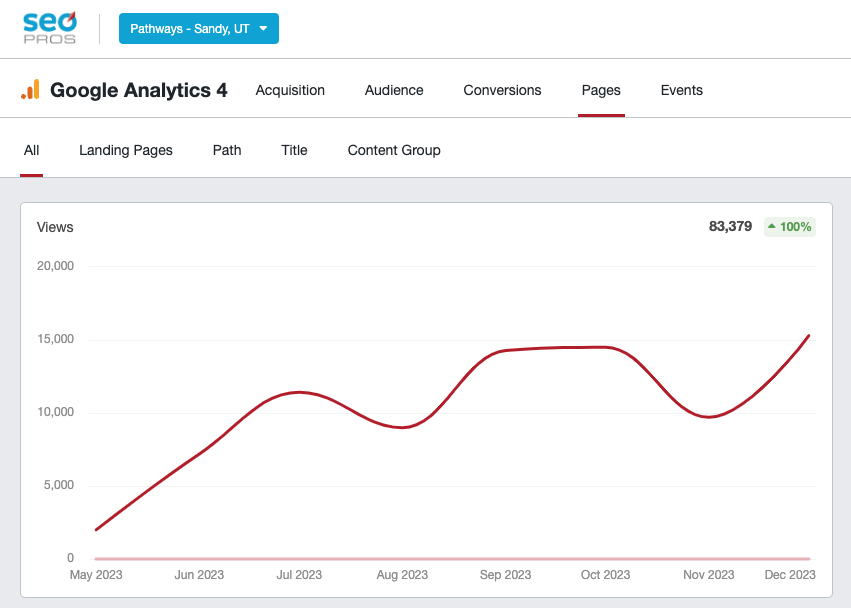Screen dimensions: 851x608
Task: Click the green up-arrow trend icon
Action: 772,227
